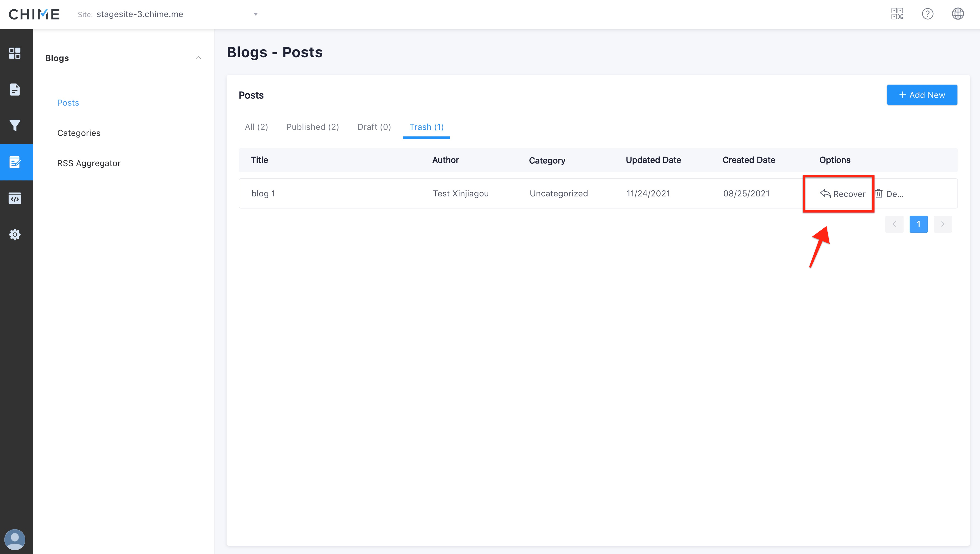The width and height of the screenshot is (980, 554).
Task: Click the QR code icon in header
Action: pos(897,14)
